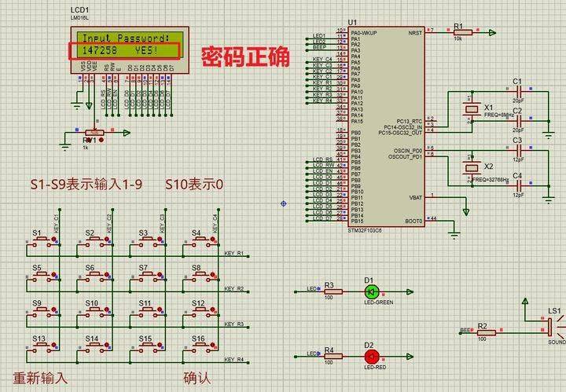Toggle the red latch dot of S2
Viewport: 566px width, 392px height.
(x=107, y=239)
